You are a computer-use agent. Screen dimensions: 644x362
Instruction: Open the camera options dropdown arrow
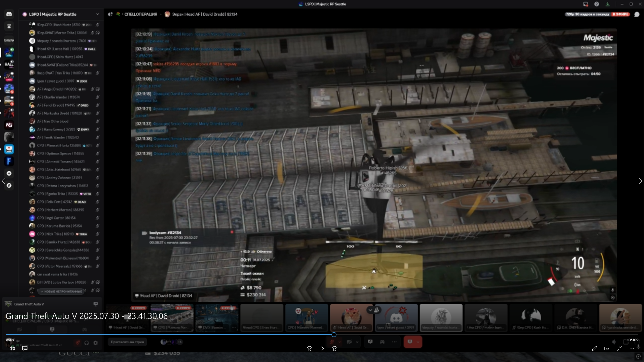click(x=357, y=342)
